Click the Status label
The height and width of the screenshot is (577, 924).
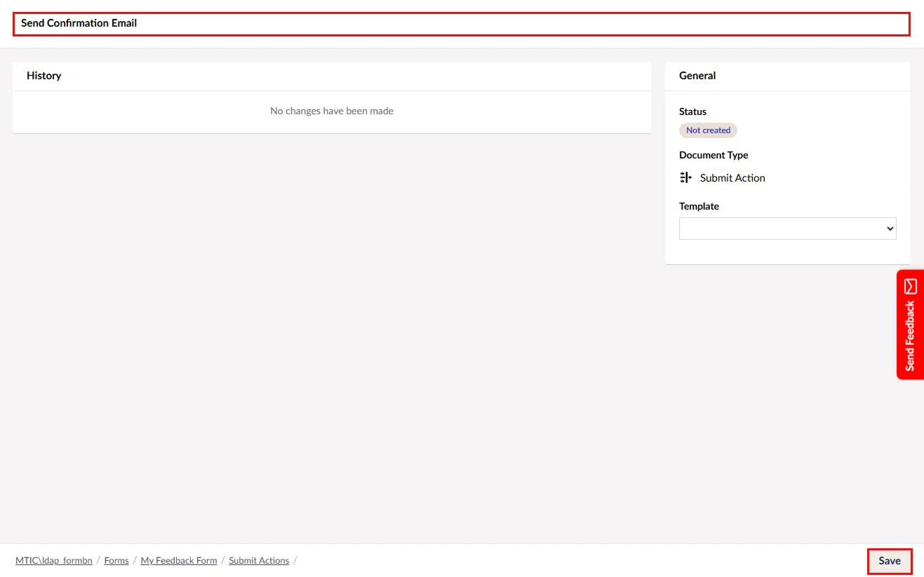pos(692,112)
